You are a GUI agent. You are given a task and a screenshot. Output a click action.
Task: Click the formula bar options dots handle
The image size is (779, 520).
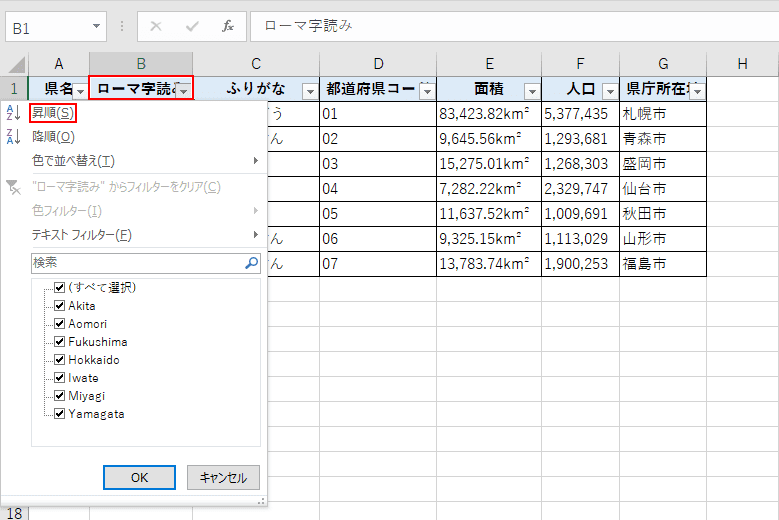pyautogui.click(x=122, y=26)
